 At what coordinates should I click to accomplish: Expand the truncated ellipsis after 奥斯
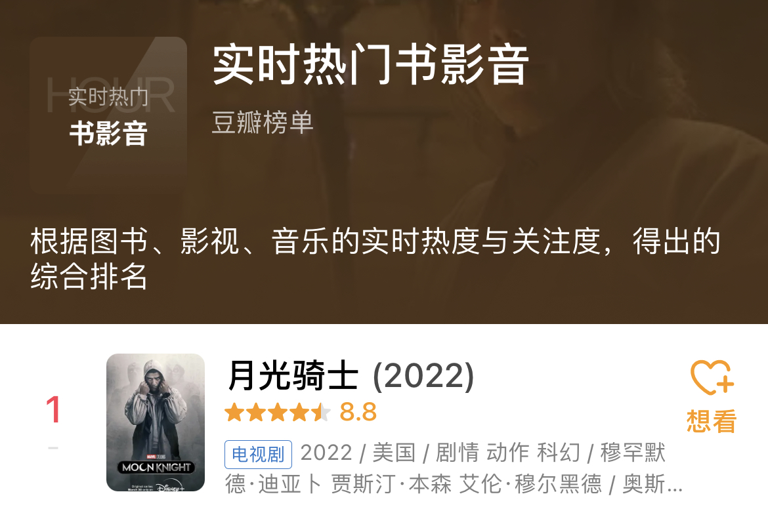[x=675, y=485]
